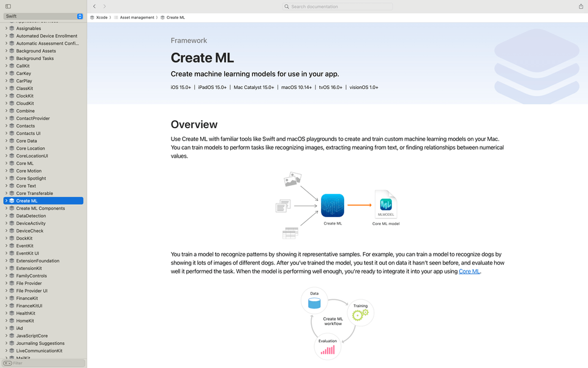The width and height of the screenshot is (588, 368).
Task: Select EventKit UI in sidebar
Action: (28, 254)
